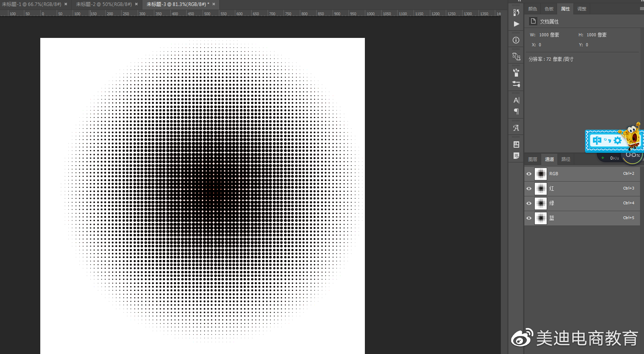Open the Brush settings panel icon

coord(516,84)
